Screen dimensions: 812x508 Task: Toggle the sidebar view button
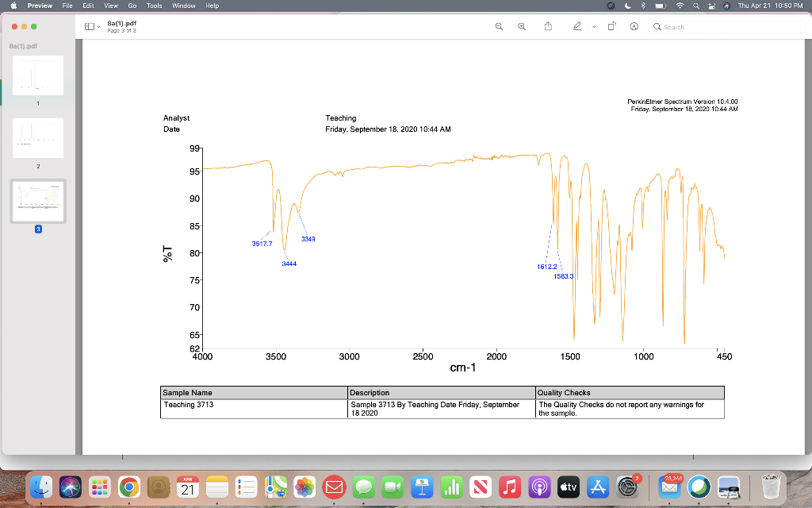click(x=89, y=26)
